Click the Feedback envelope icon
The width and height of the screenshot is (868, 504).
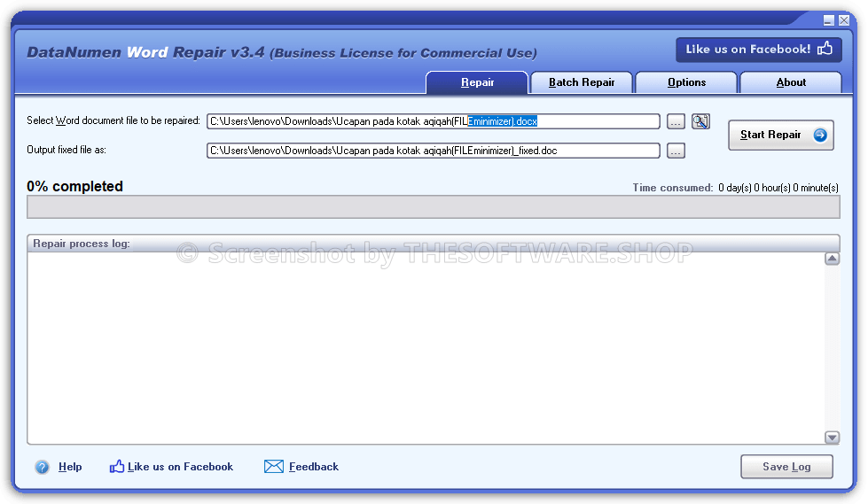point(273,467)
